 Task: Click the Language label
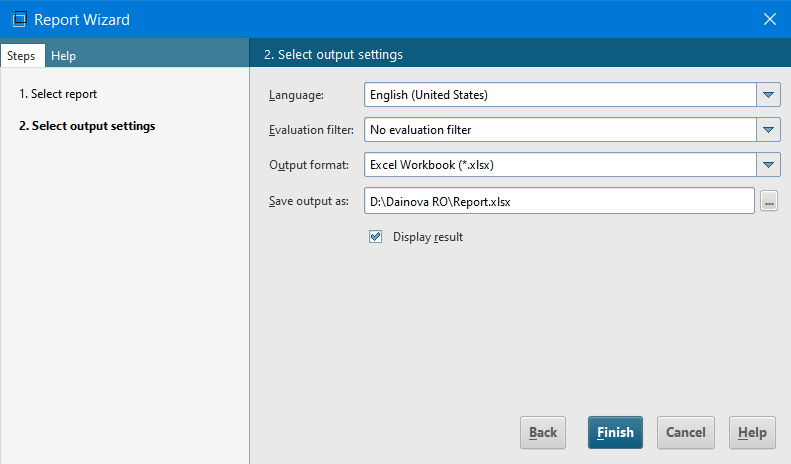pyautogui.click(x=296, y=95)
